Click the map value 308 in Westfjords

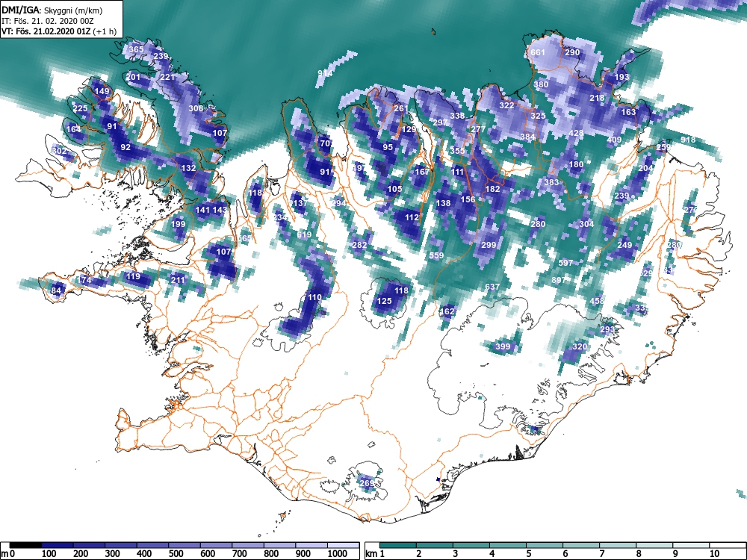click(x=196, y=108)
